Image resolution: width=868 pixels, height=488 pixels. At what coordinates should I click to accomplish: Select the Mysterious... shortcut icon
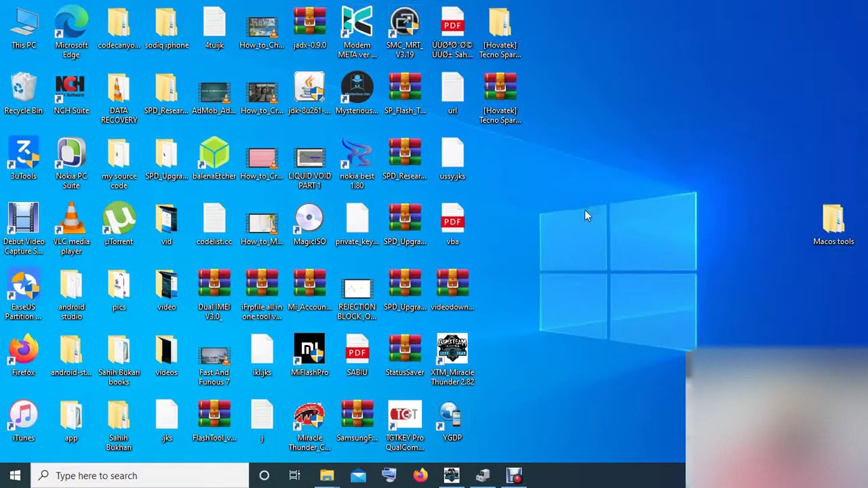[357, 94]
